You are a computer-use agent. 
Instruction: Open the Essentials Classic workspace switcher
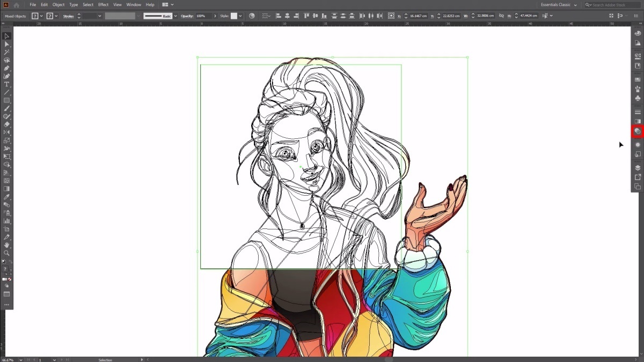pos(559,5)
